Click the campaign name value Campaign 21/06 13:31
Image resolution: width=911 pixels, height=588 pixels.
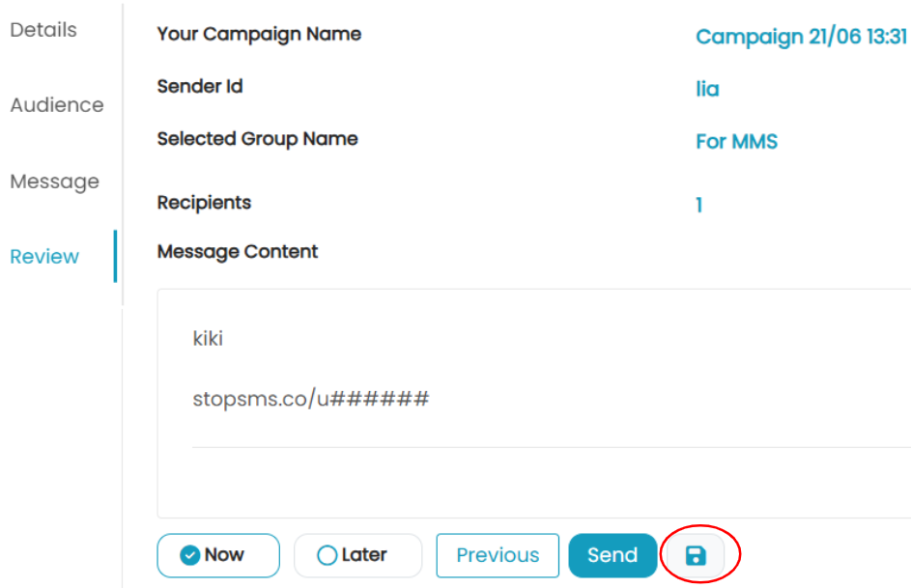pos(801,37)
